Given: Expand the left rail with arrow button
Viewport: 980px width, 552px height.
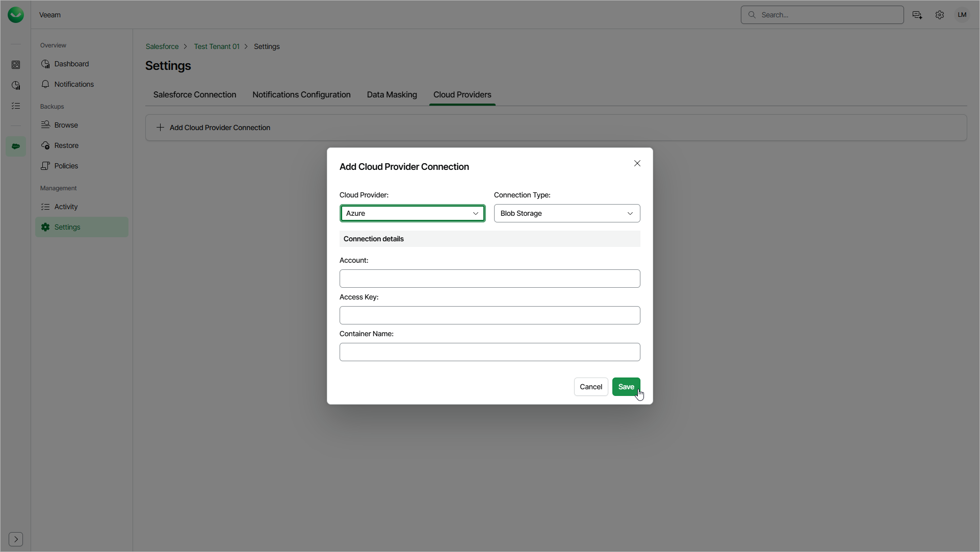Looking at the screenshot, I should click(16, 539).
